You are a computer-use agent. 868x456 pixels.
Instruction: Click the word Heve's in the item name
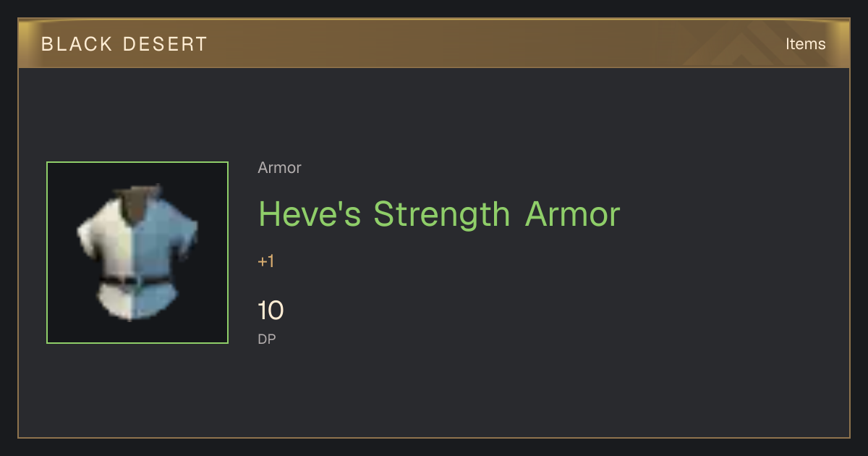tap(310, 214)
